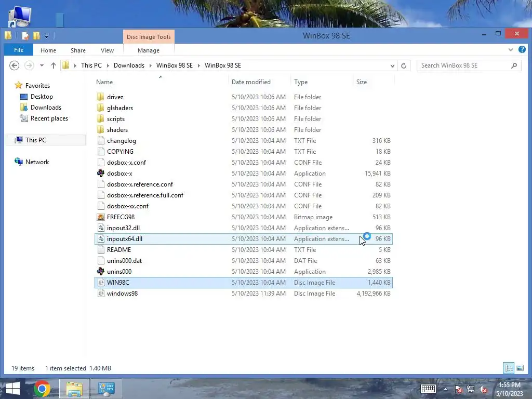Select the scripts folder icon

101,119
